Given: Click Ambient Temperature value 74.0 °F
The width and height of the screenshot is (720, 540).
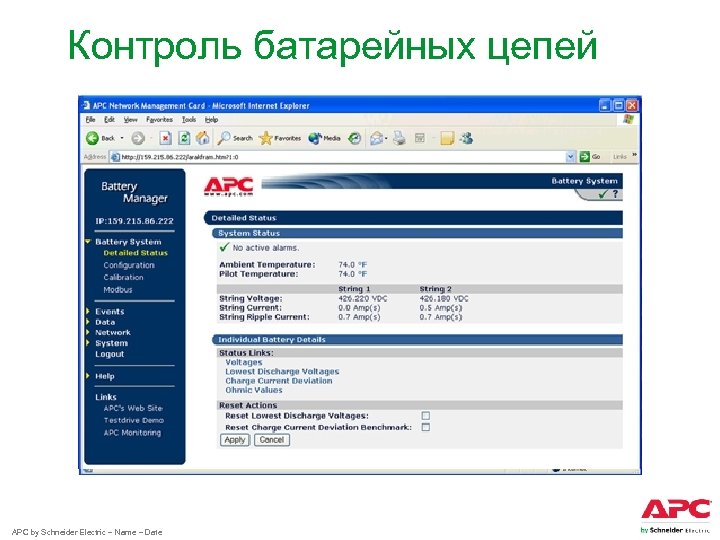Looking at the screenshot, I should pos(352,265).
